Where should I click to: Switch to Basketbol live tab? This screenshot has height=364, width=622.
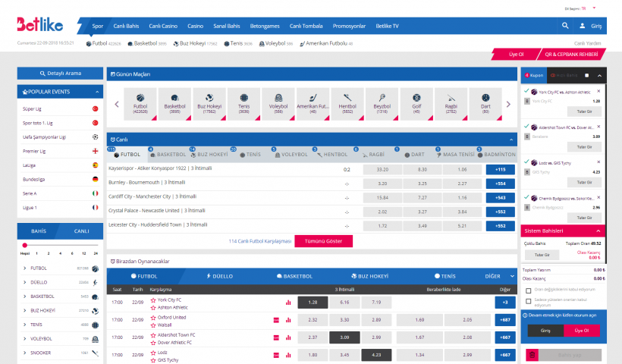click(167, 155)
